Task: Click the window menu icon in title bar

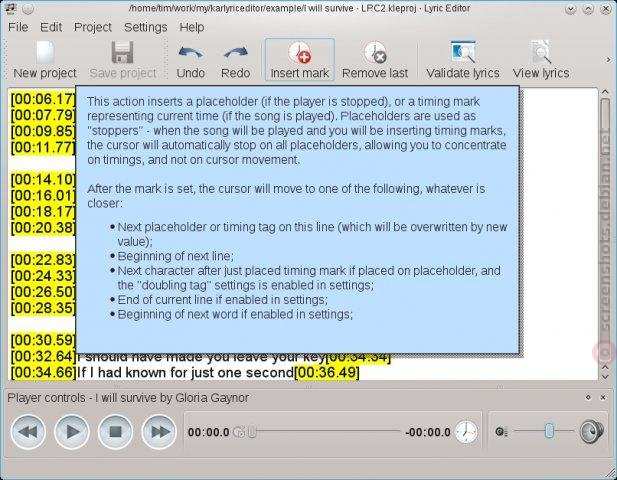Action: click(x=11, y=8)
